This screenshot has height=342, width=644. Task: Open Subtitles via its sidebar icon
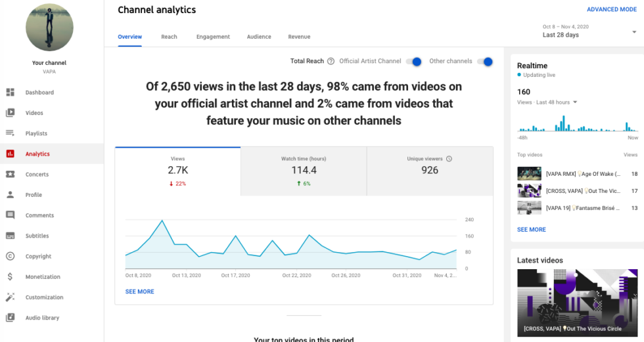10,236
